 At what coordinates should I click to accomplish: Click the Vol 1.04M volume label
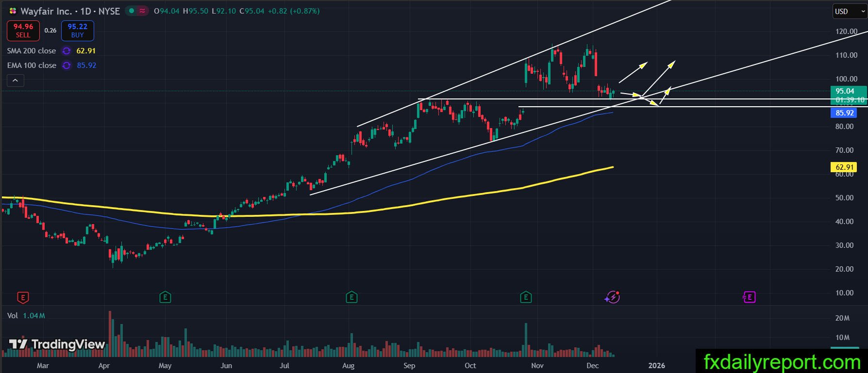pyautogui.click(x=26, y=316)
